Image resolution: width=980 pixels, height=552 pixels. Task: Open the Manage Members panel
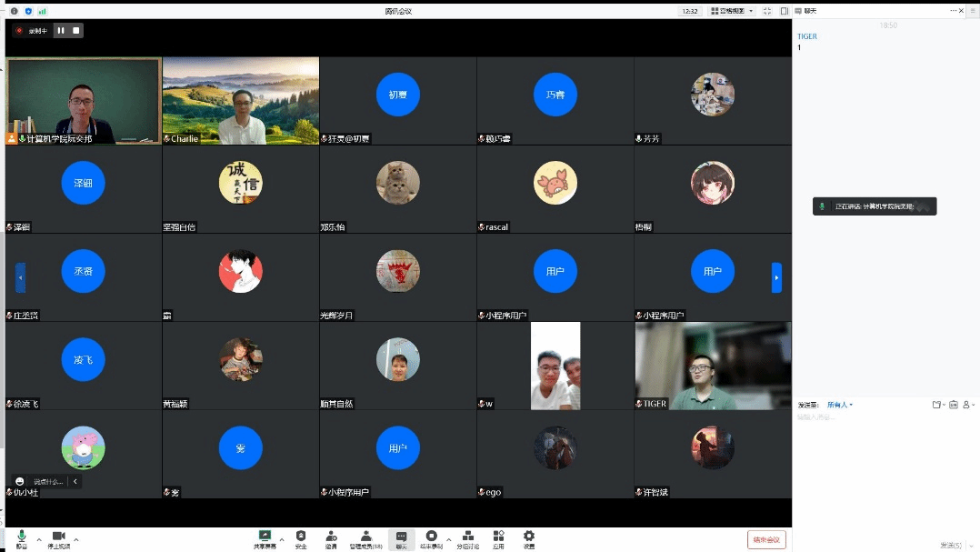point(365,537)
